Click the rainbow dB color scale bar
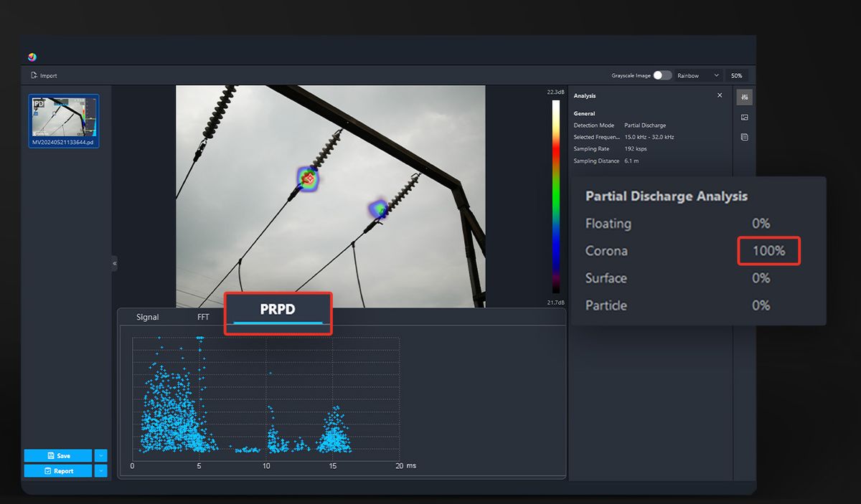861x504 pixels. (x=555, y=196)
